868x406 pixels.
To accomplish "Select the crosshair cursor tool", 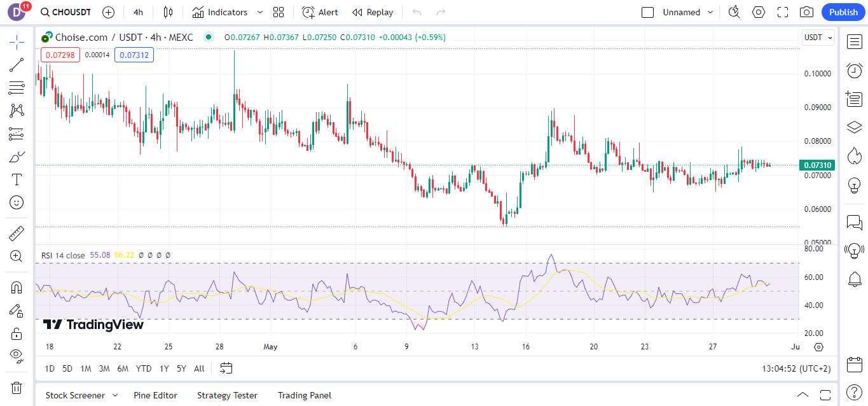I will pos(17,43).
